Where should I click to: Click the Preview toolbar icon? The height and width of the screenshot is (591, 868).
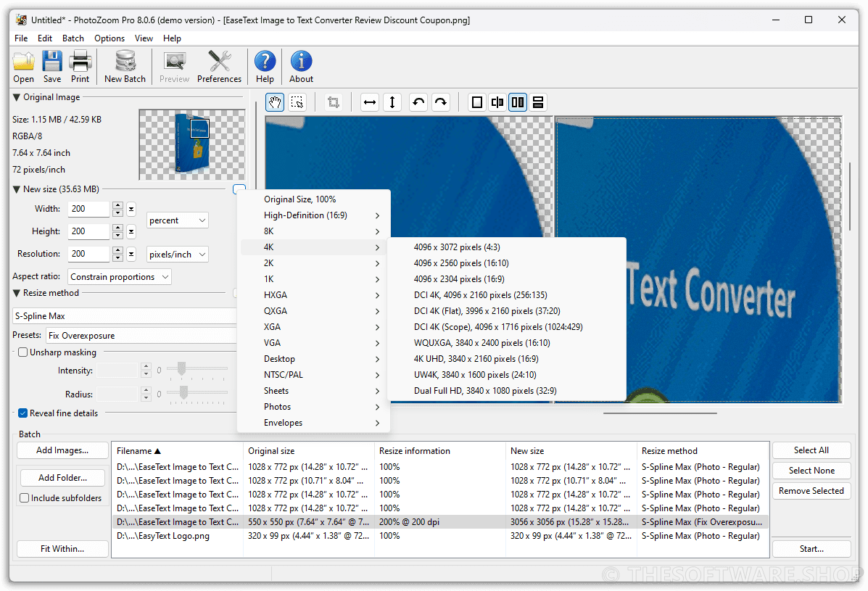coord(174,67)
